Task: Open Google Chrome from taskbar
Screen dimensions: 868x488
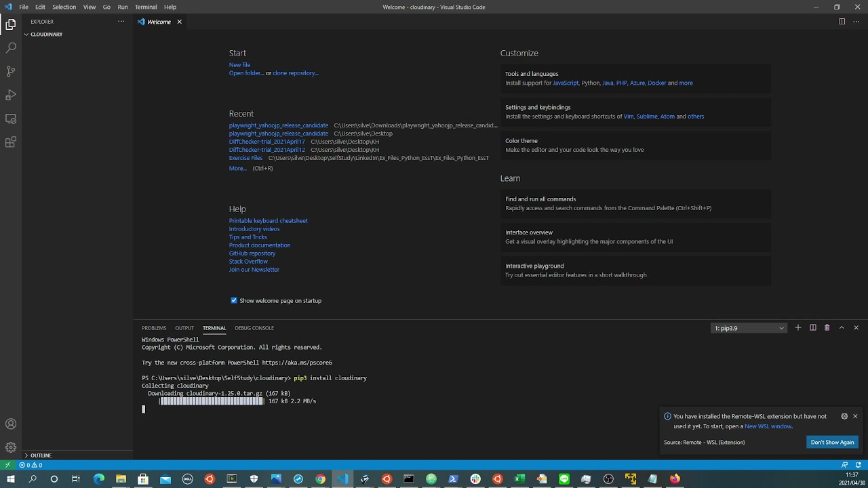Action: coord(320,479)
